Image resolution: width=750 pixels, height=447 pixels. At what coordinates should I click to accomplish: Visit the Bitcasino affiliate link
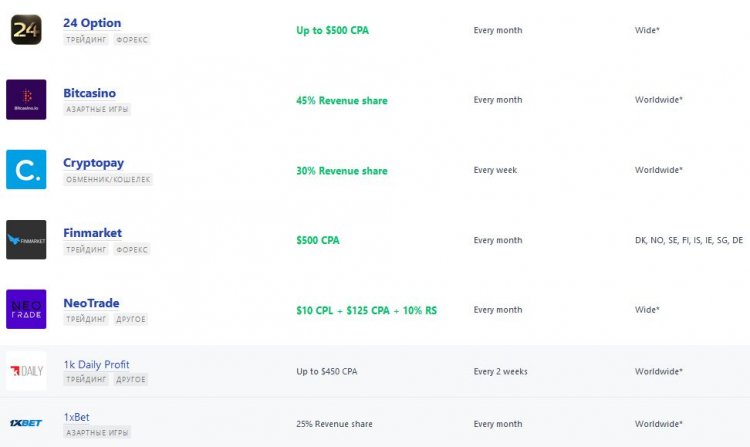[89, 93]
